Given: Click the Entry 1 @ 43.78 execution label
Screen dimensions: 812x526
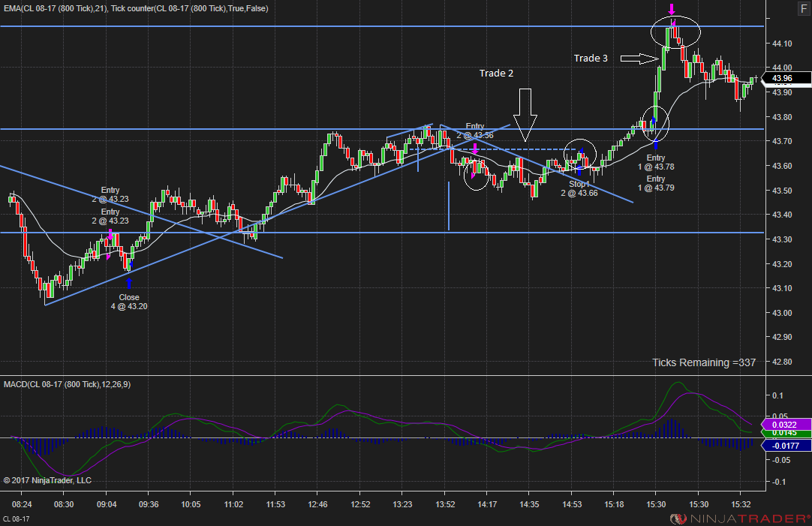Looking at the screenshot, I should coord(656,162).
